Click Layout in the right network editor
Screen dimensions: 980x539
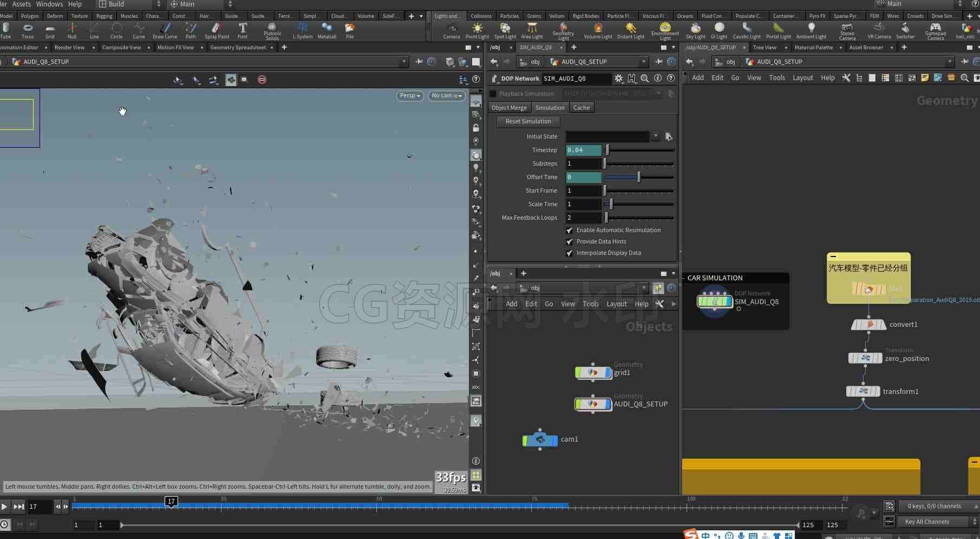802,78
